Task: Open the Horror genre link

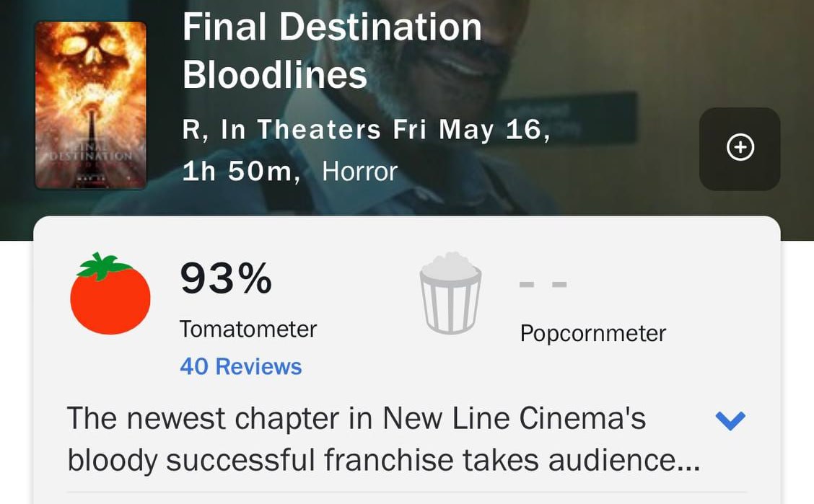Action: 360,172
